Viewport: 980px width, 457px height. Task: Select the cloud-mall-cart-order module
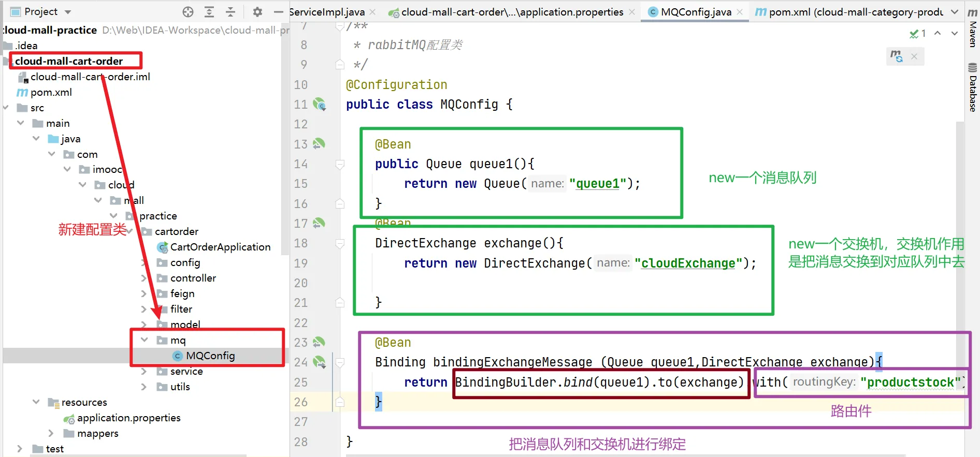tap(69, 61)
